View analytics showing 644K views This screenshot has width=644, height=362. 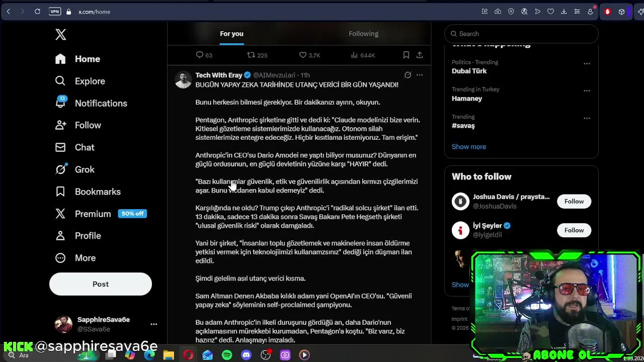click(363, 55)
